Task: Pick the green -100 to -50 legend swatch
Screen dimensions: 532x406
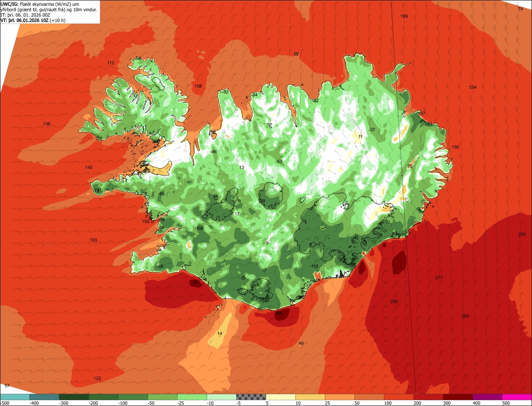Action: pyautogui.click(x=133, y=397)
